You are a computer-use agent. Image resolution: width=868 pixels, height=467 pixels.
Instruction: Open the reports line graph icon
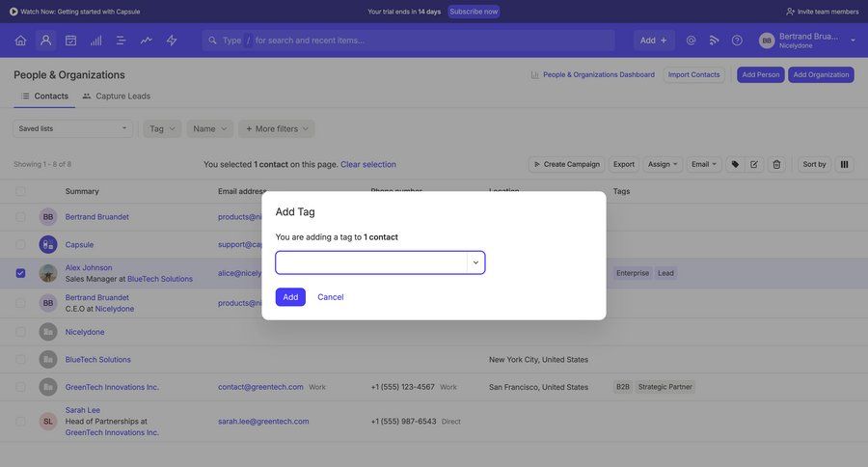pos(147,41)
